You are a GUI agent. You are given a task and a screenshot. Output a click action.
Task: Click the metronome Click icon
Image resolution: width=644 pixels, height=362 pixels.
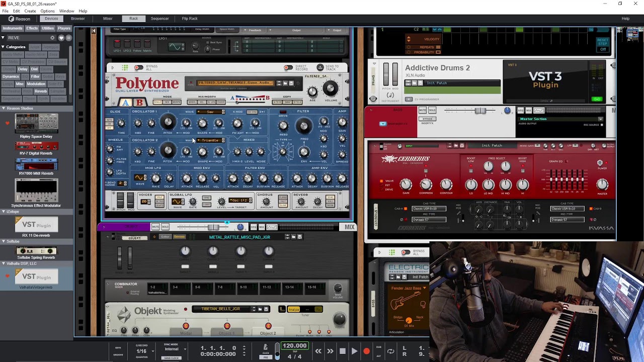point(266,347)
